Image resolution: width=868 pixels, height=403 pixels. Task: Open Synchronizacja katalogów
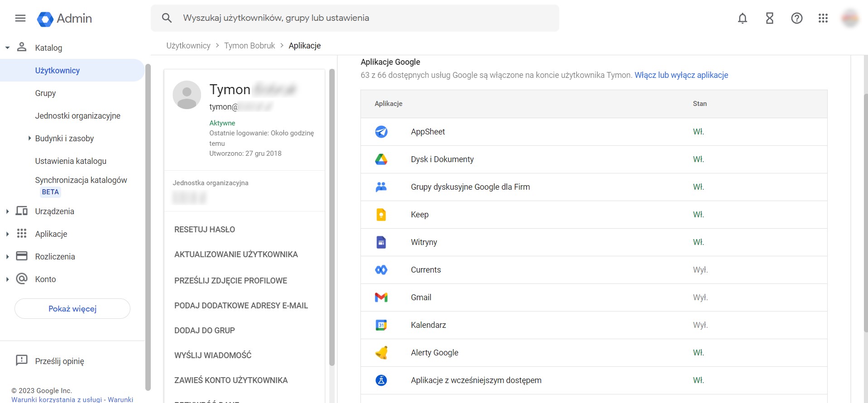[81, 180]
